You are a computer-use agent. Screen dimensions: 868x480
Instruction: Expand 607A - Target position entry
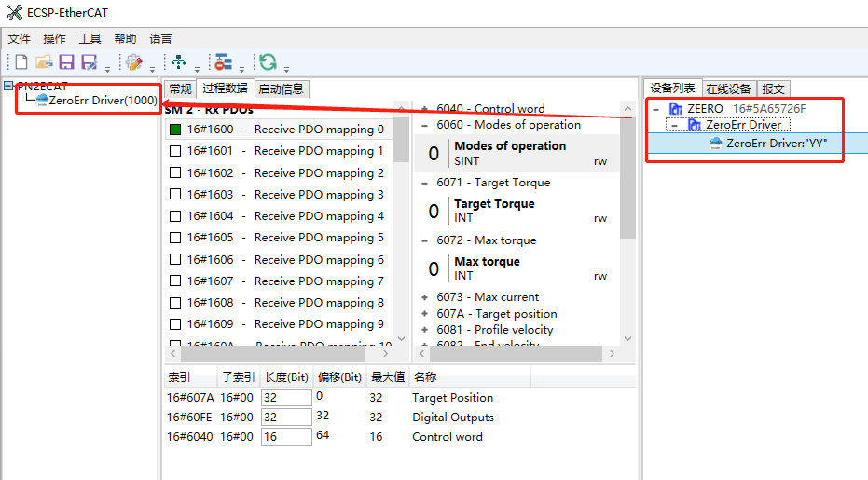[x=424, y=314]
